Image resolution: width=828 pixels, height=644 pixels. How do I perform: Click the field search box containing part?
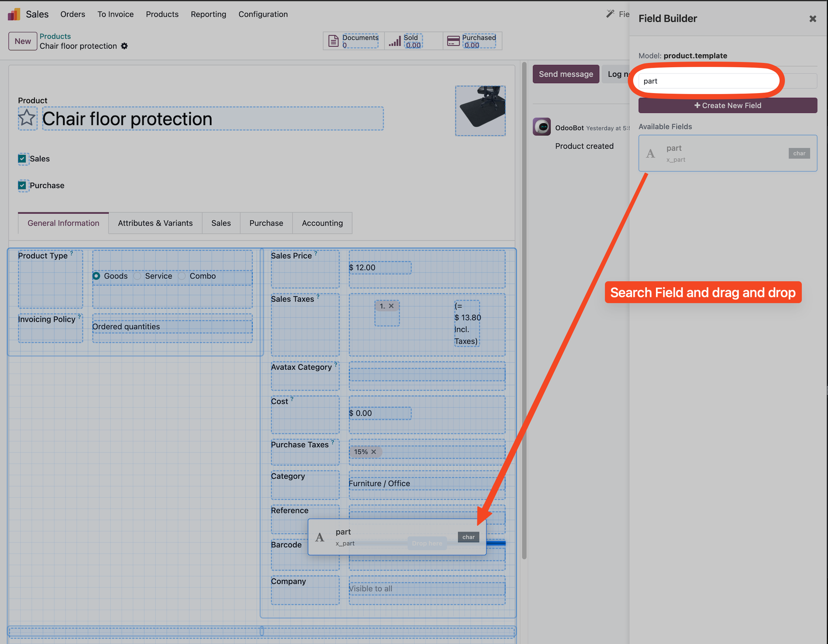[707, 81]
